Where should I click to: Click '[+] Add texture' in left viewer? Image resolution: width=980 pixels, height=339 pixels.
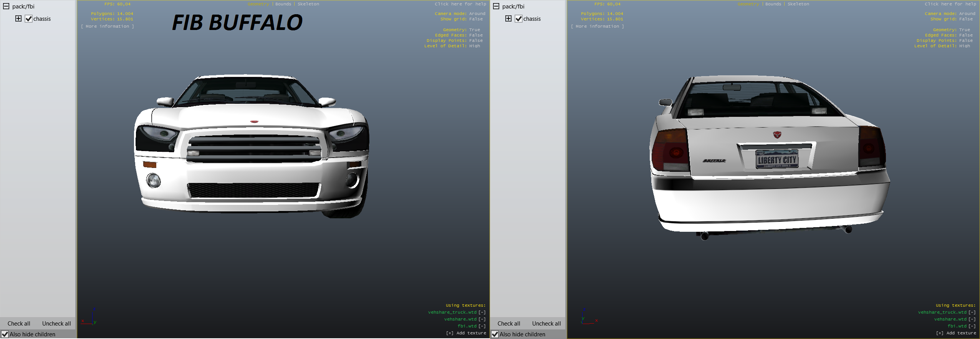(466, 333)
